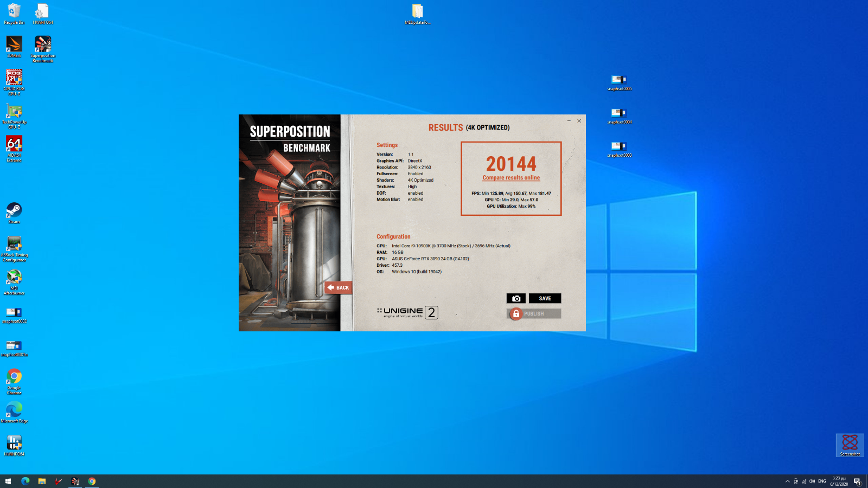Click the GPU Utilization Max 99% line
868x488 pixels.
point(511,206)
